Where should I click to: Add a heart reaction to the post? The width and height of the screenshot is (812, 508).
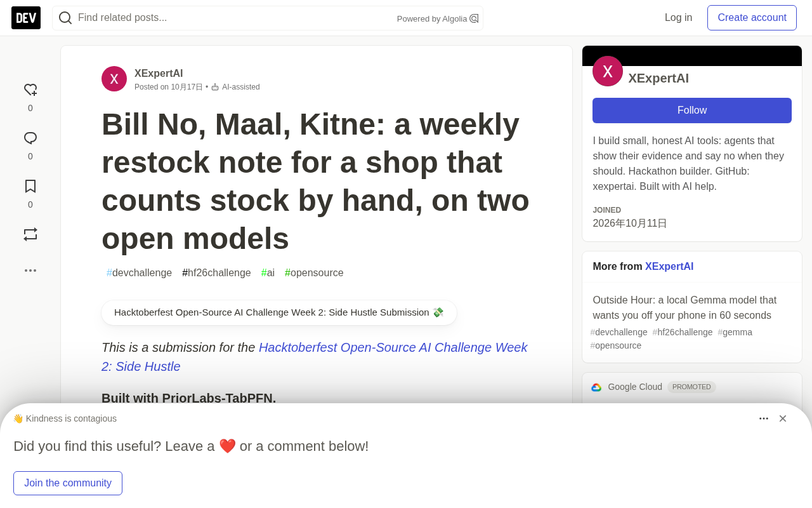pos(30,90)
